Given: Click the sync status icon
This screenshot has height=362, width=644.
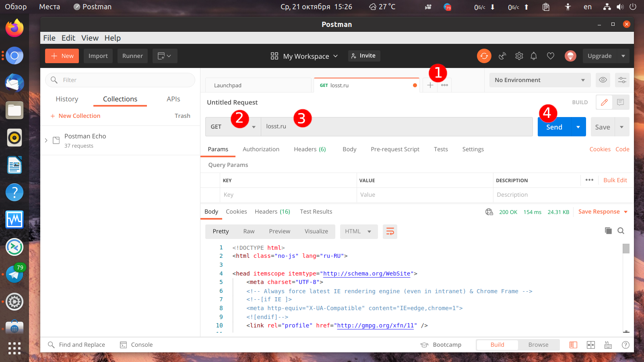Looking at the screenshot, I should (484, 56).
